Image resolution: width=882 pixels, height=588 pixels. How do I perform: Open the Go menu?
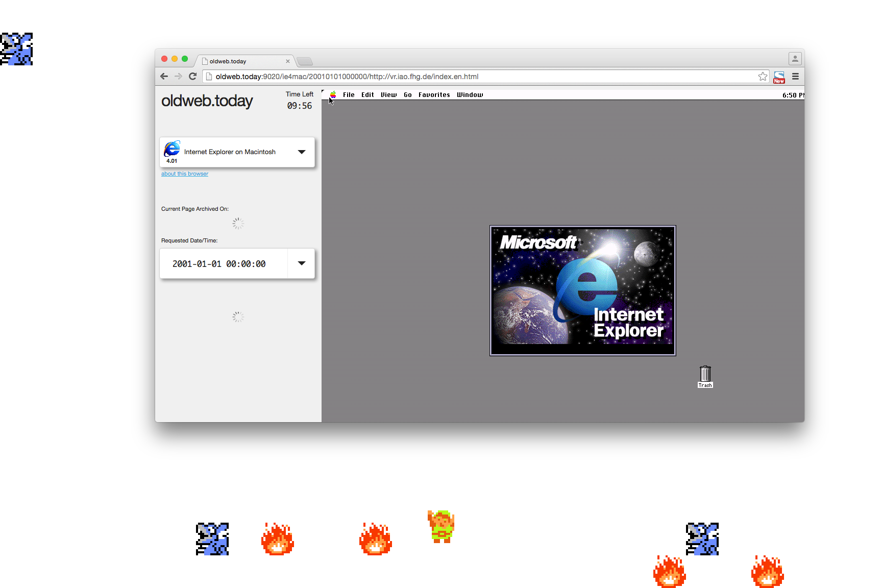pyautogui.click(x=407, y=95)
